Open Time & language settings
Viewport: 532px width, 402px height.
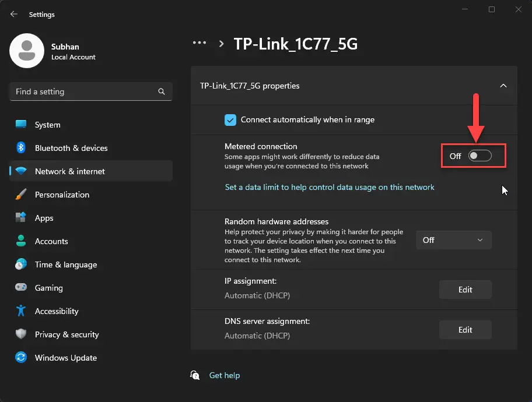pos(91,265)
